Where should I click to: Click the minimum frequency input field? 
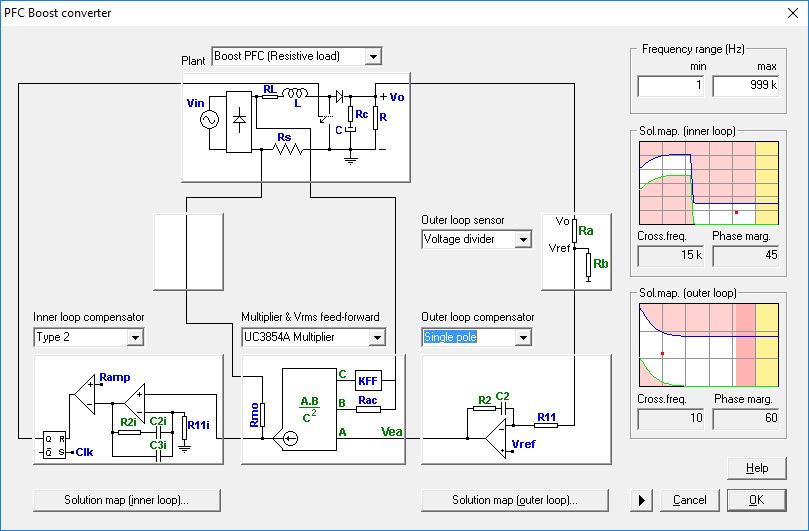[672, 86]
